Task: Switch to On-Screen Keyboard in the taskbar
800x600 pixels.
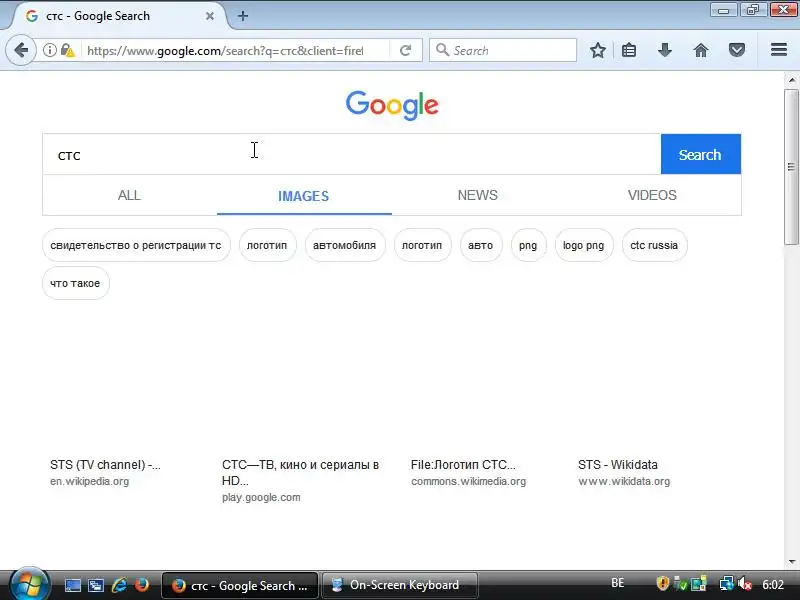Action: (400, 585)
